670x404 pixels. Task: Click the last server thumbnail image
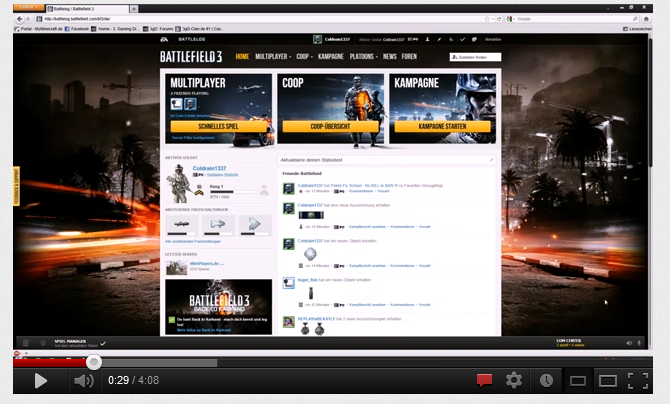tap(176, 267)
